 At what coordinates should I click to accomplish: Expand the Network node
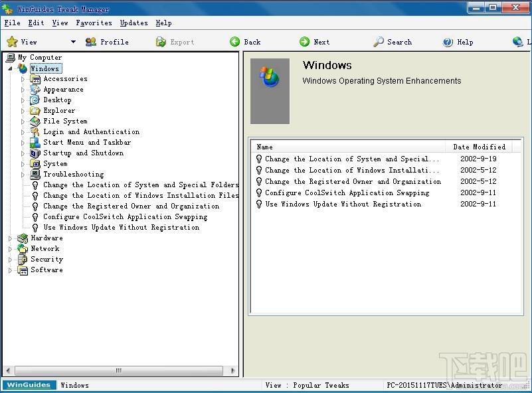click(x=10, y=249)
